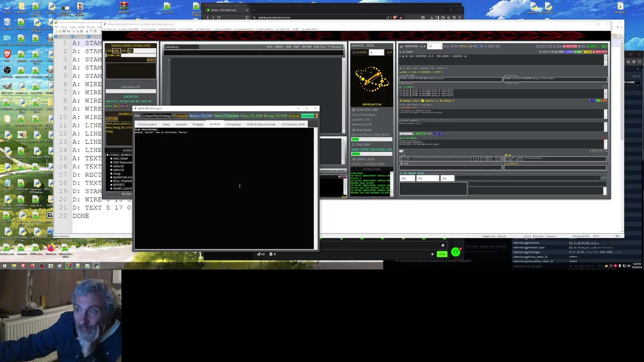Open the Kompilacja tab
Screen dimensions: 644x362
coord(233,124)
